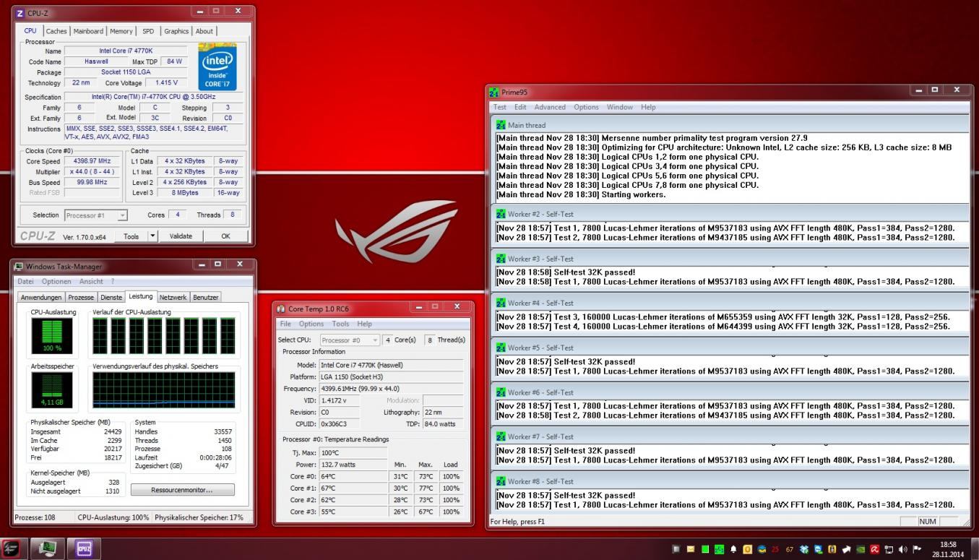Click Task Manager icon in taskbar
Image resolution: width=979 pixels, height=560 pixels.
tap(48, 549)
